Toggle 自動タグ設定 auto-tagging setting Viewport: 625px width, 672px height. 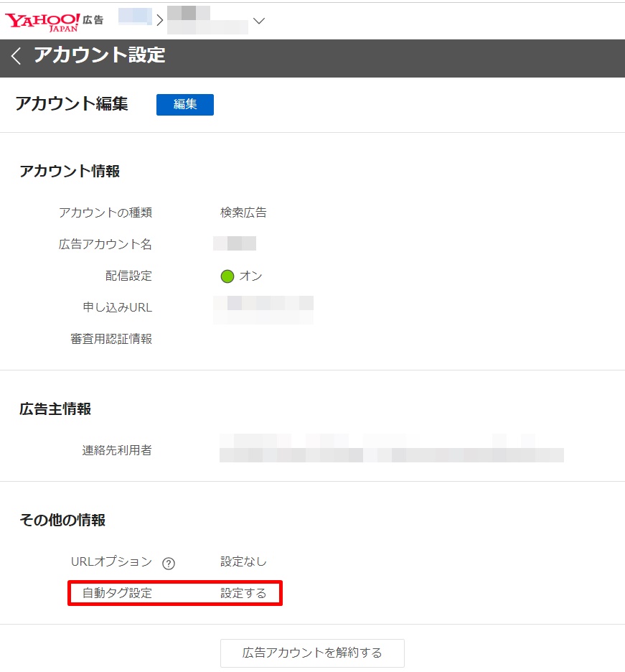point(244,594)
